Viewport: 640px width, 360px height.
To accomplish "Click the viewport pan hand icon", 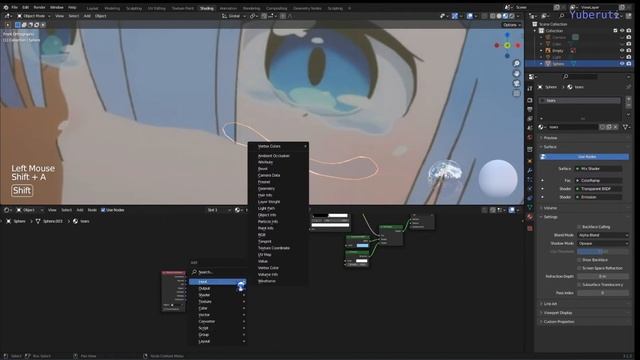I will pos(516,73).
